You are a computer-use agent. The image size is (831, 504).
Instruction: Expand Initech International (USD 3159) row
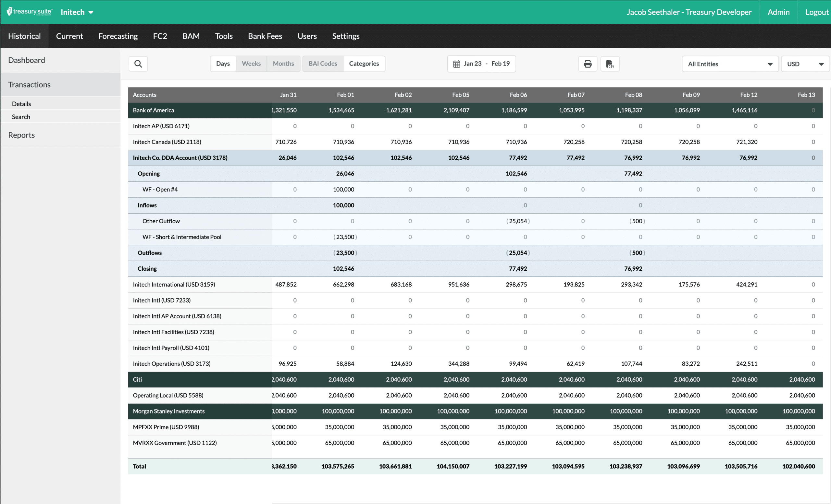tap(475, 285)
